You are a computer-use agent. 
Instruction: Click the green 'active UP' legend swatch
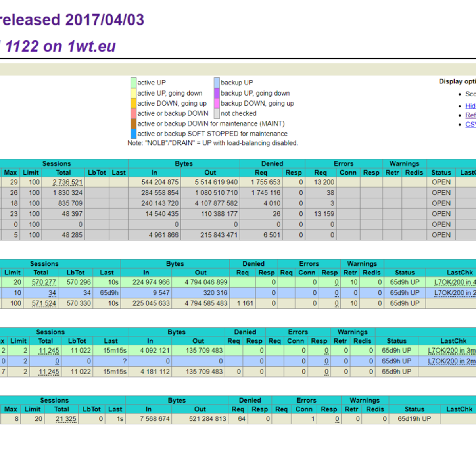coord(133,83)
